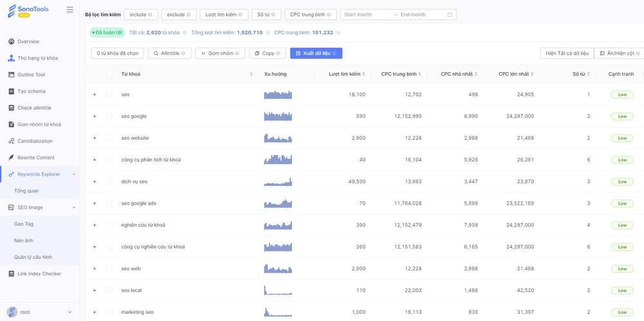Image resolution: width=644 pixels, height=321 pixels.
Task: Click the Start month date field
Action: (x=365, y=14)
